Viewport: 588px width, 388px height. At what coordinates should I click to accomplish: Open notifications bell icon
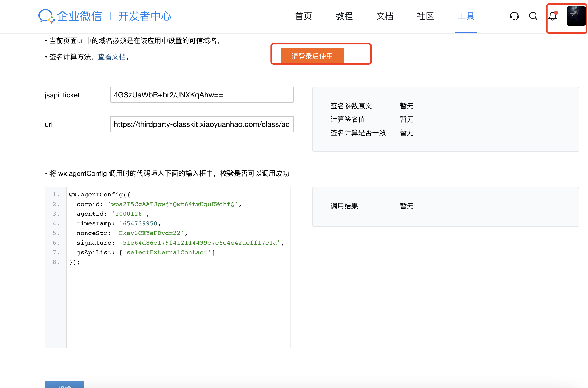coord(553,16)
